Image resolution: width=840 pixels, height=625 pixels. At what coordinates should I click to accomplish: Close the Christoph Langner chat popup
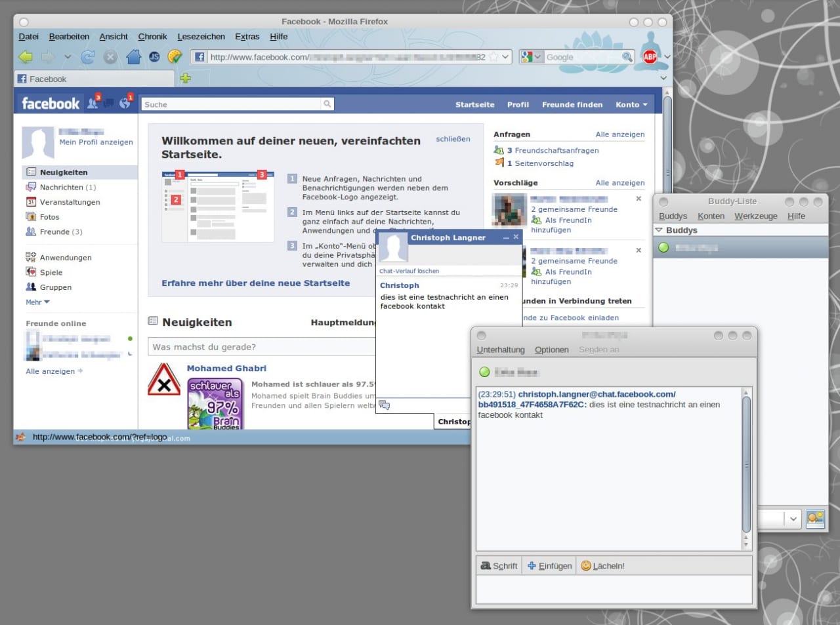point(516,237)
